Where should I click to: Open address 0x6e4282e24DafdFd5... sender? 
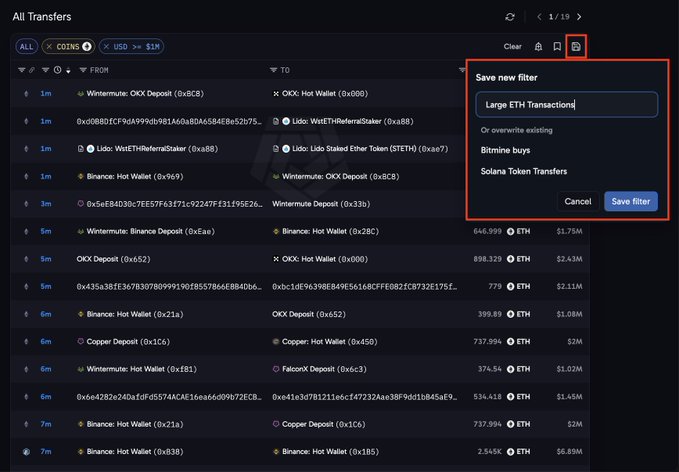tap(169, 397)
